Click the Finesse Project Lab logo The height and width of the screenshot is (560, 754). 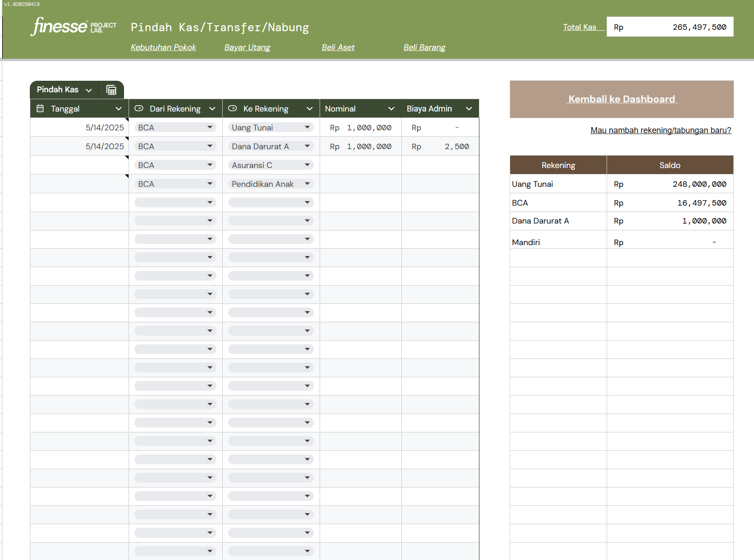(73, 27)
